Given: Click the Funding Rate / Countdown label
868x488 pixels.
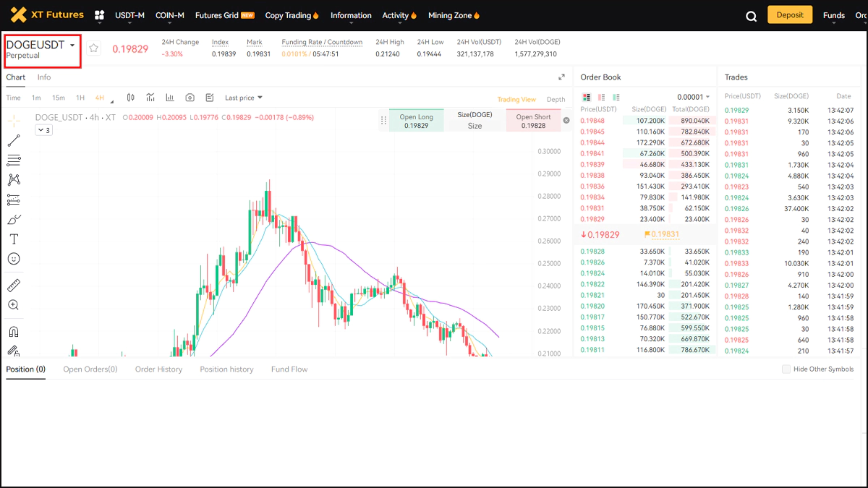Looking at the screenshot, I should tap(322, 42).
